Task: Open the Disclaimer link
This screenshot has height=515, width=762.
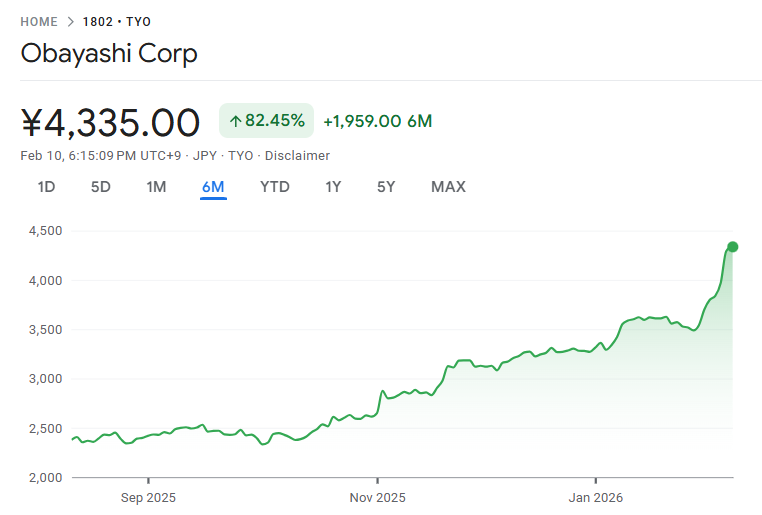Action: pos(297,156)
